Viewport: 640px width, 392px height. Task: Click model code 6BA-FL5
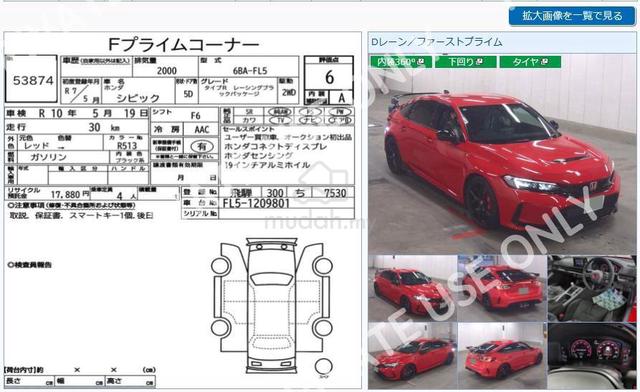[250, 71]
